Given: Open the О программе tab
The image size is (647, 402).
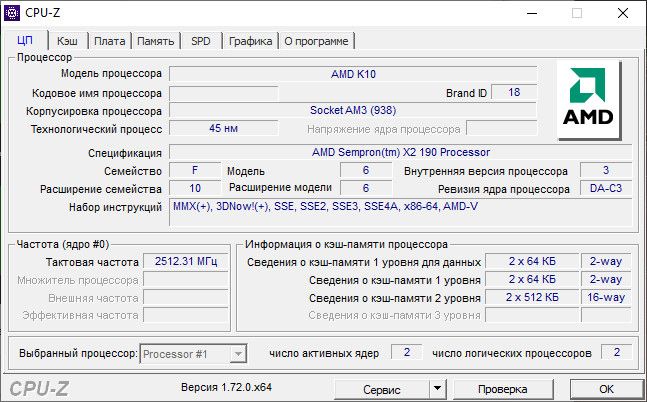Looking at the screenshot, I should 316,41.
